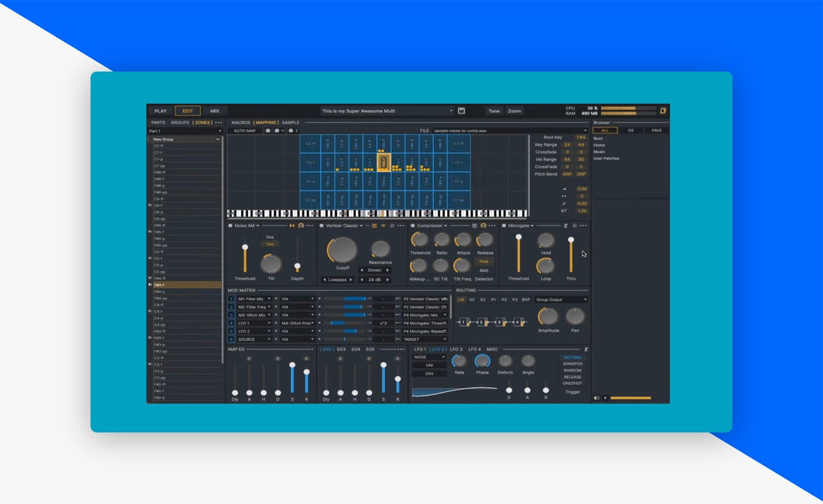Click the Microgate Thru slider handle
823x504 pixels.
click(x=571, y=239)
